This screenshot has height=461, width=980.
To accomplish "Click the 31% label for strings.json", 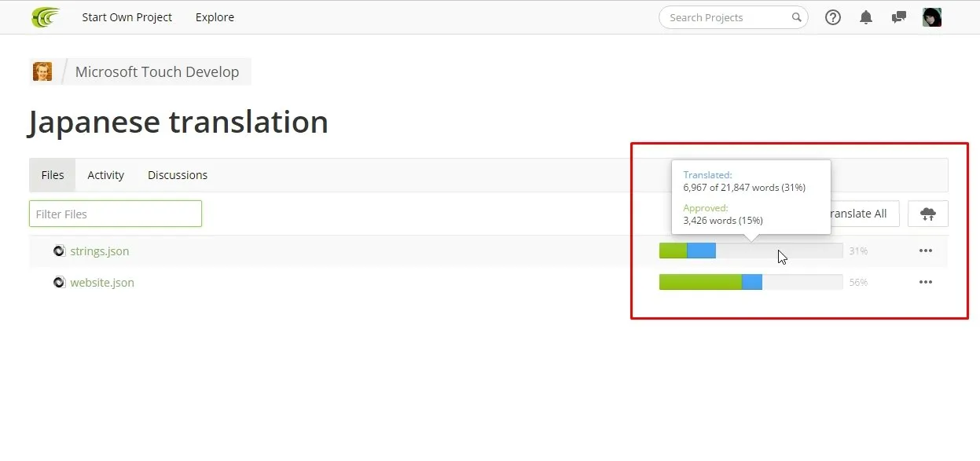I will (858, 251).
